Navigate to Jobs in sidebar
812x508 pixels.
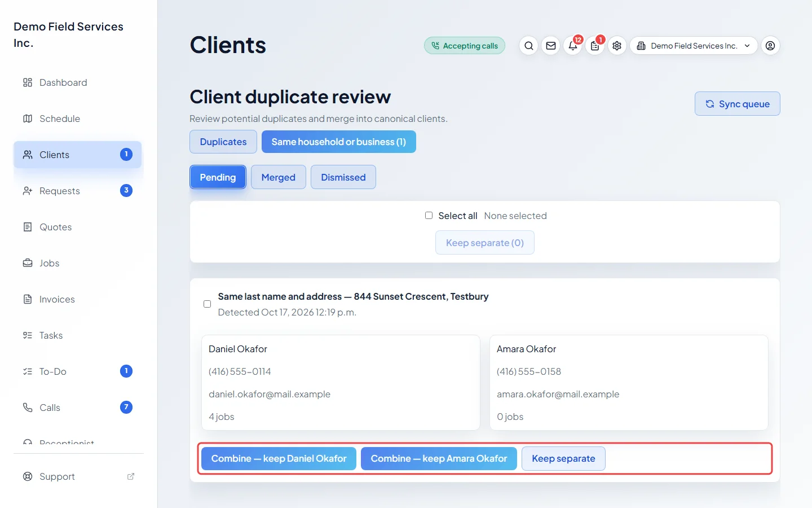78,263
